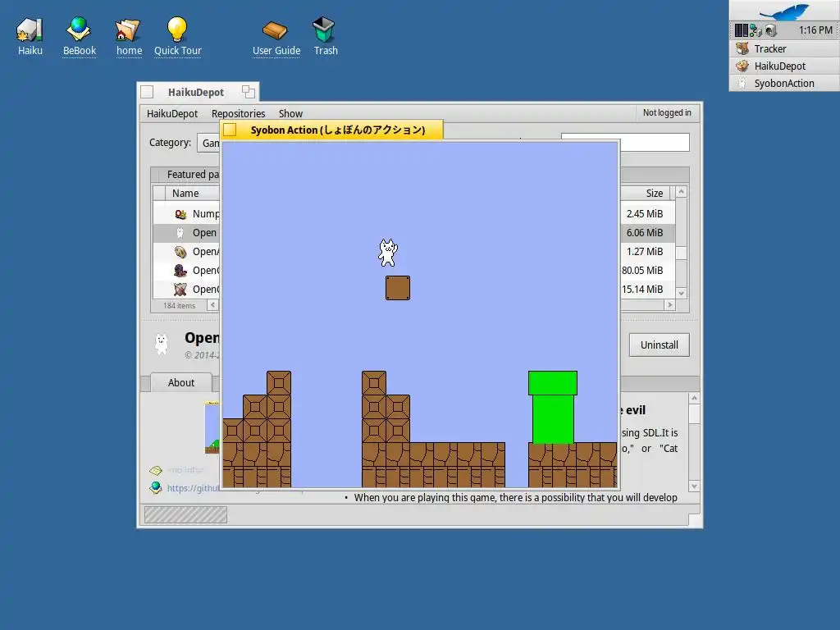Open the github package link
Screen dimensions: 840x630
point(193,488)
